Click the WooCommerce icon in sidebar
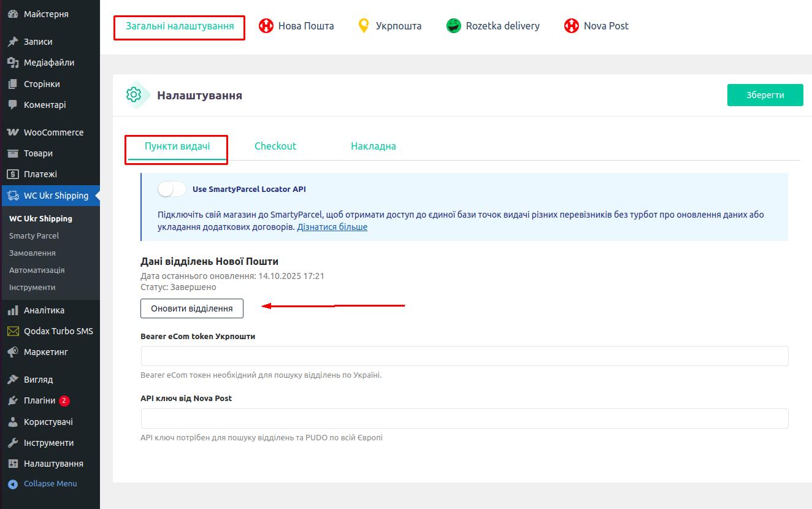The height and width of the screenshot is (509, 812). tap(12, 132)
